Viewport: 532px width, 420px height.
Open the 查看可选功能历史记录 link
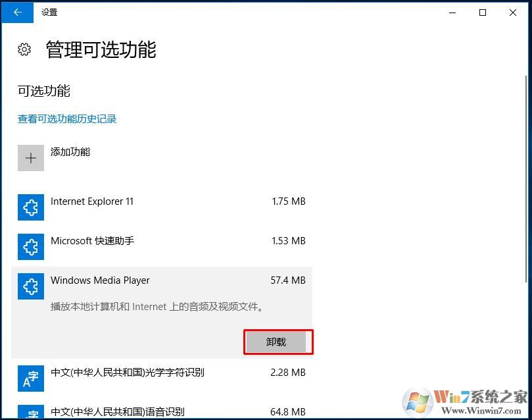pyautogui.click(x=67, y=119)
